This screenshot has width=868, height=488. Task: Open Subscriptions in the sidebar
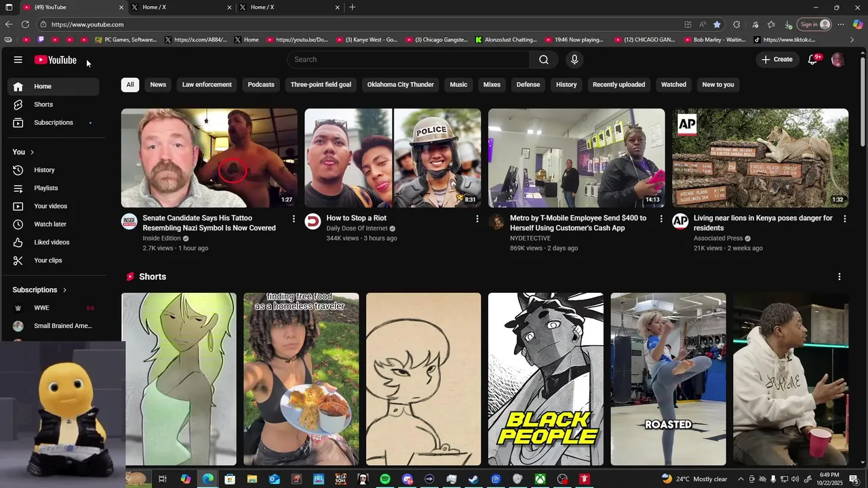[x=53, y=123]
